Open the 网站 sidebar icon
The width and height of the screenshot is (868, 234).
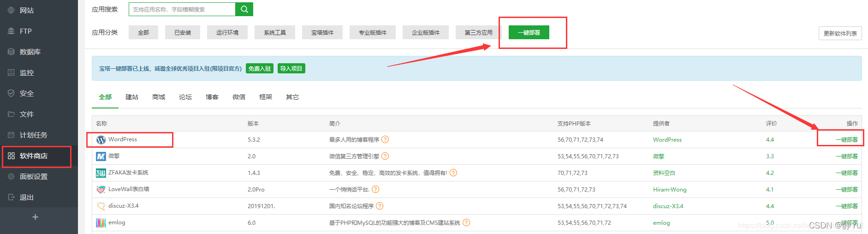pos(11,10)
